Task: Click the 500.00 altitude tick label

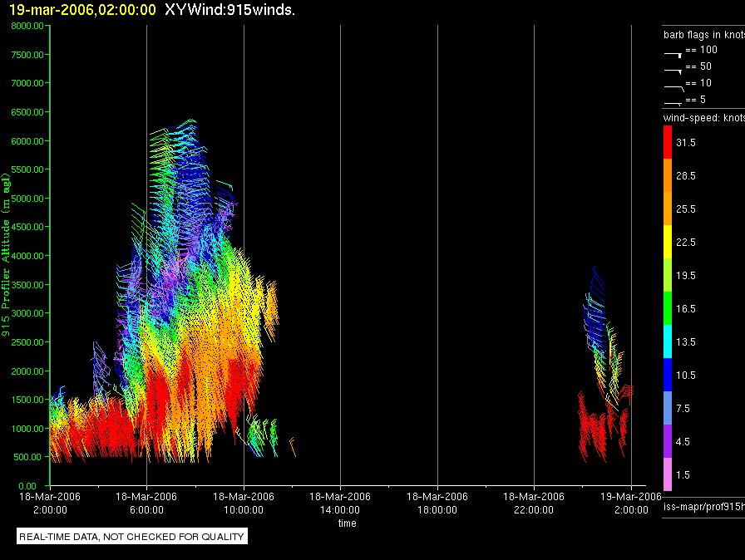Action: 27,457
